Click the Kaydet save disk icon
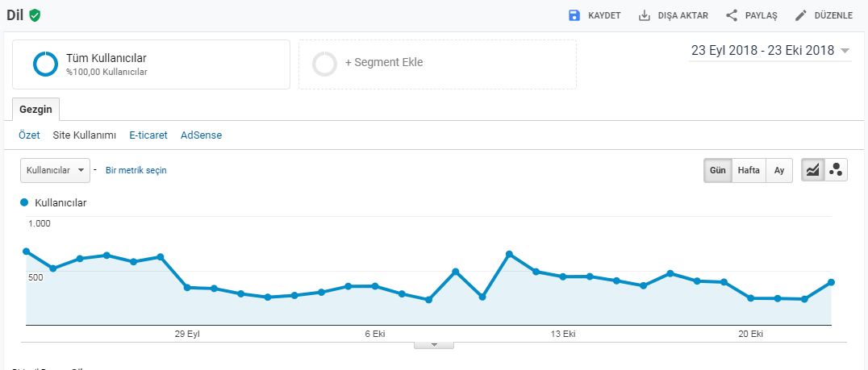The height and width of the screenshot is (370, 868). click(574, 15)
